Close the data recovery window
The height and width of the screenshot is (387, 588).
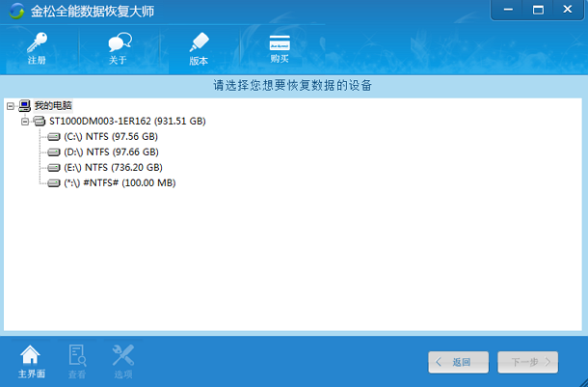(x=568, y=10)
